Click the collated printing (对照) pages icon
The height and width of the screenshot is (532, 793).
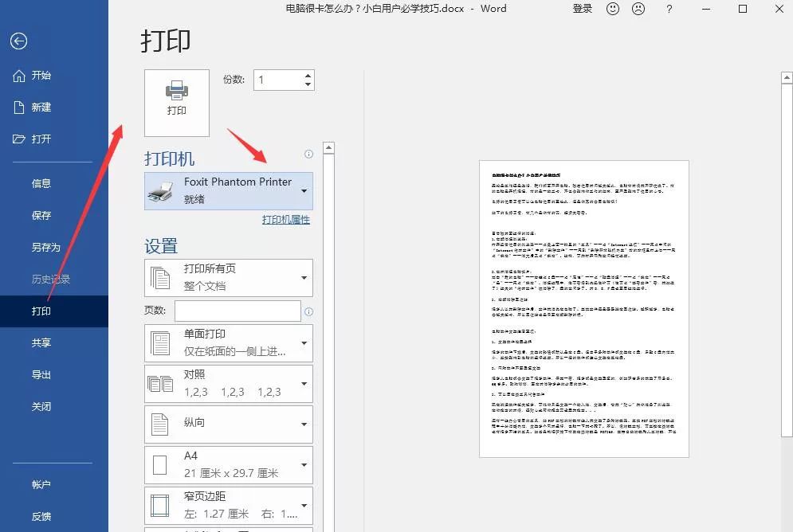[160, 383]
